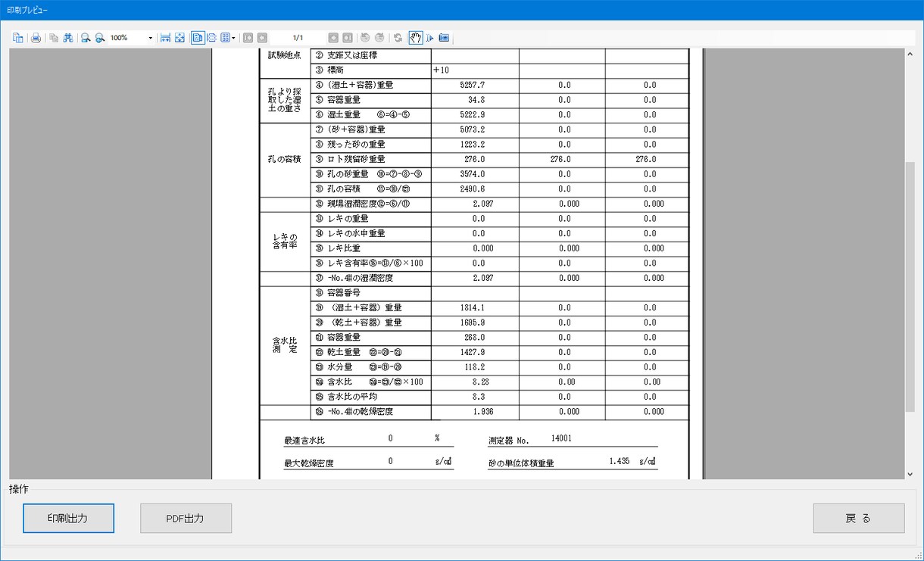Screen dimensions: 924x561
Task: Click the value 1814.1 in the table
Action: [472, 307]
